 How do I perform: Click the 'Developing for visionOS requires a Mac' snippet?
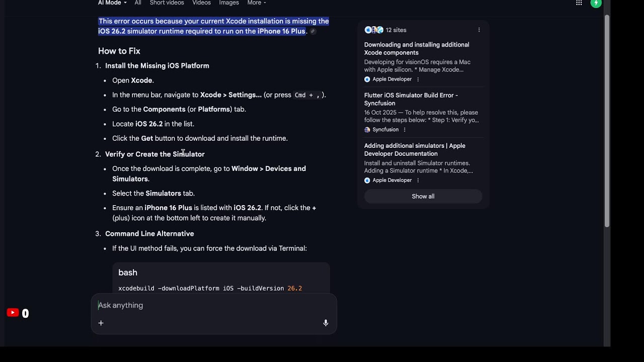(x=417, y=66)
